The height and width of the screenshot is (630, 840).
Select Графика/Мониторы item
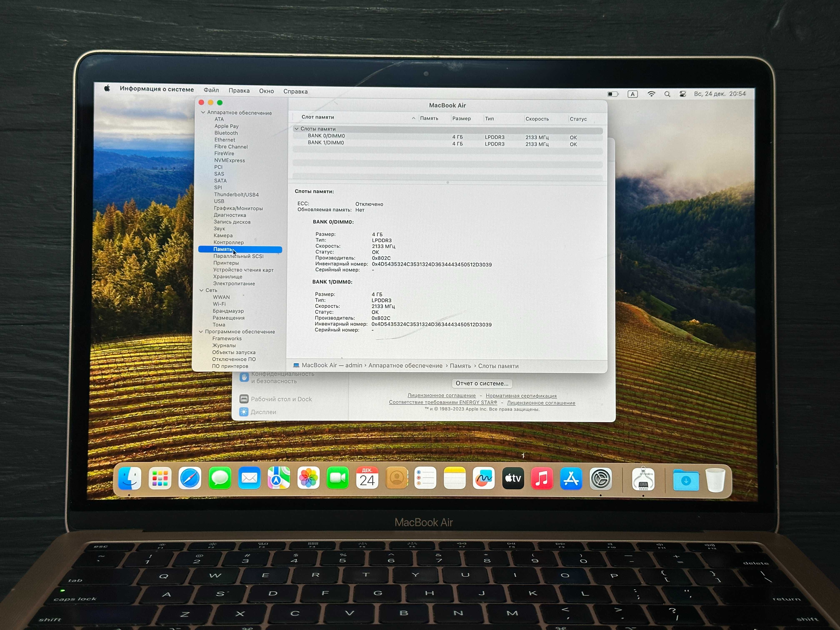click(239, 208)
